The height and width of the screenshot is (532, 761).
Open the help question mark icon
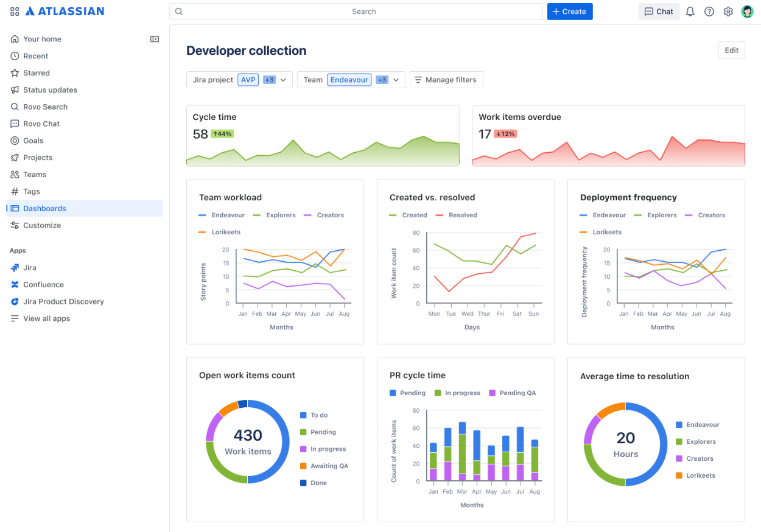tap(709, 11)
